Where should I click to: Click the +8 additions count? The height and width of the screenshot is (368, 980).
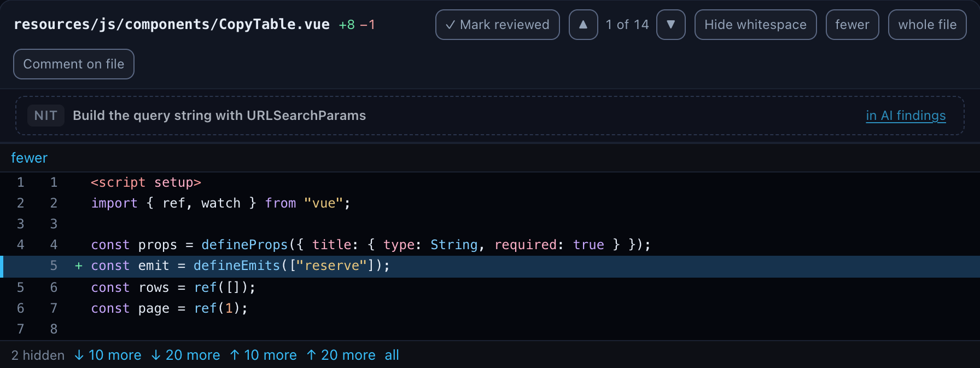point(347,25)
